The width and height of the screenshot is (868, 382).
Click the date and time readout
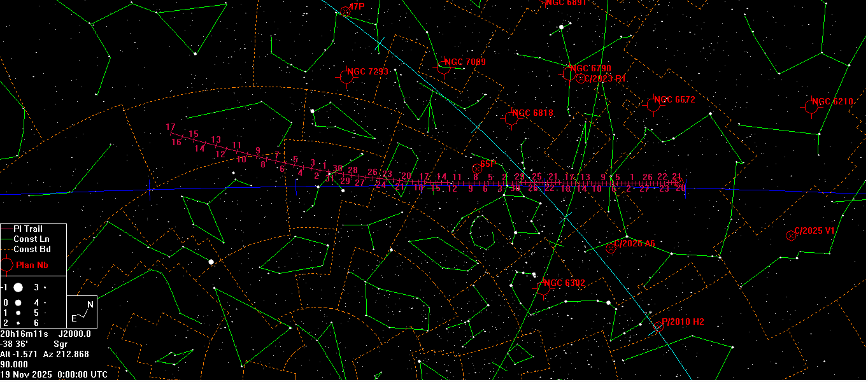tap(54, 375)
